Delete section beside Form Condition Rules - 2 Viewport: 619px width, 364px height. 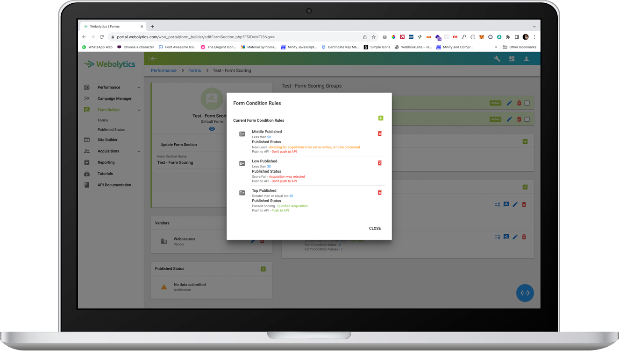[x=524, y=237]
